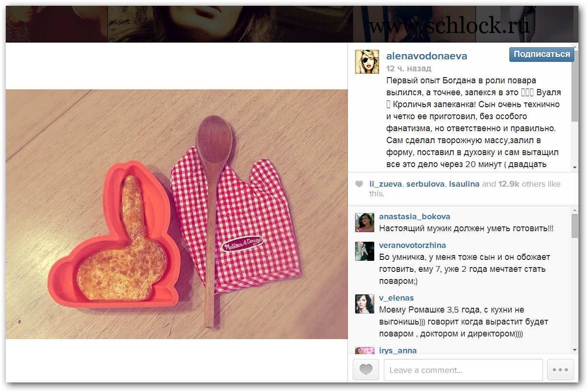
Task: Open lsaulina liker profile link
Action: [x=464, y=184]
